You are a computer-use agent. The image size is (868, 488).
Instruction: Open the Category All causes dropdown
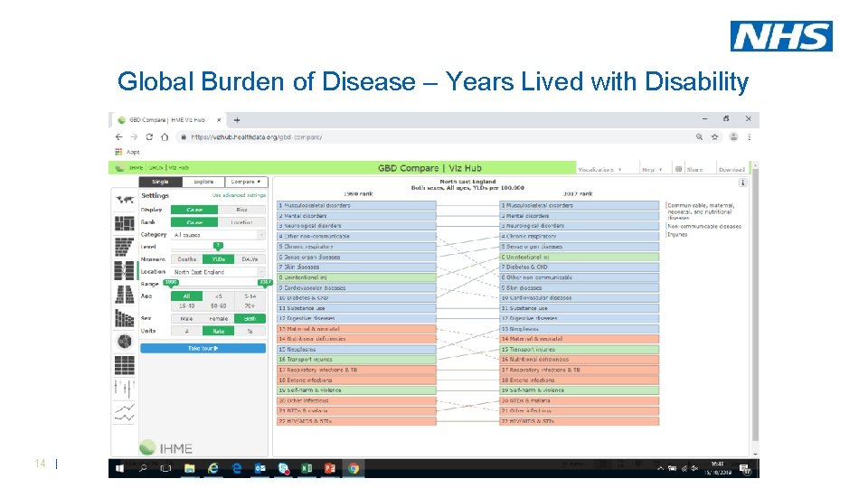218,235
